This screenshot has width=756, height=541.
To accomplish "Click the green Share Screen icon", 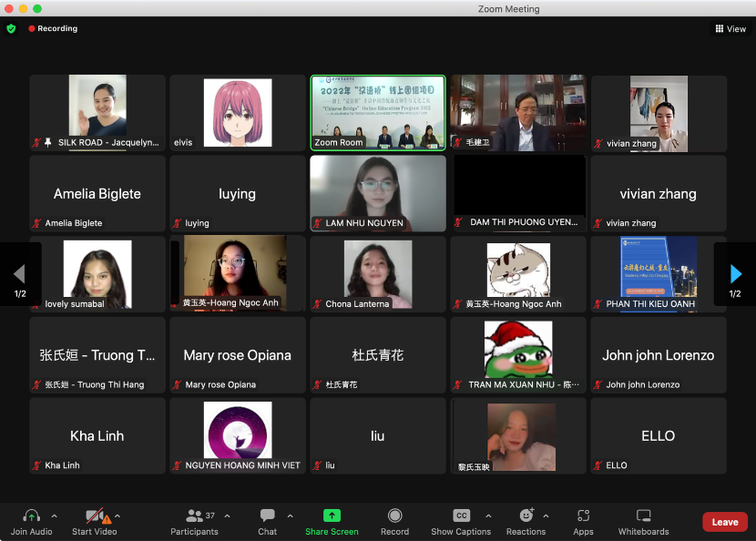I will (x=332, y=515).
